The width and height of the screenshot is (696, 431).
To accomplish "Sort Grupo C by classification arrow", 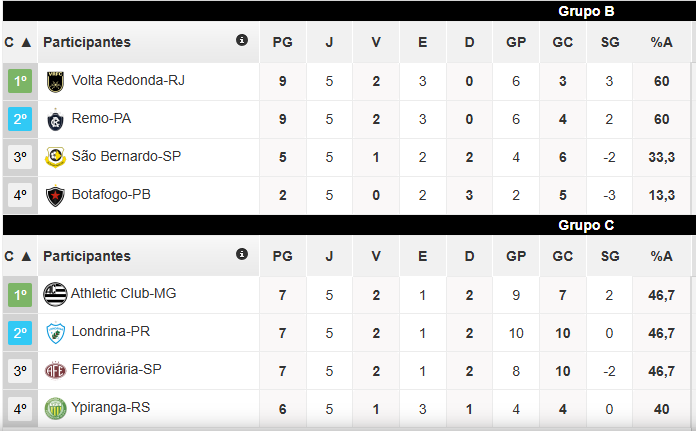I will coord(26,256).
